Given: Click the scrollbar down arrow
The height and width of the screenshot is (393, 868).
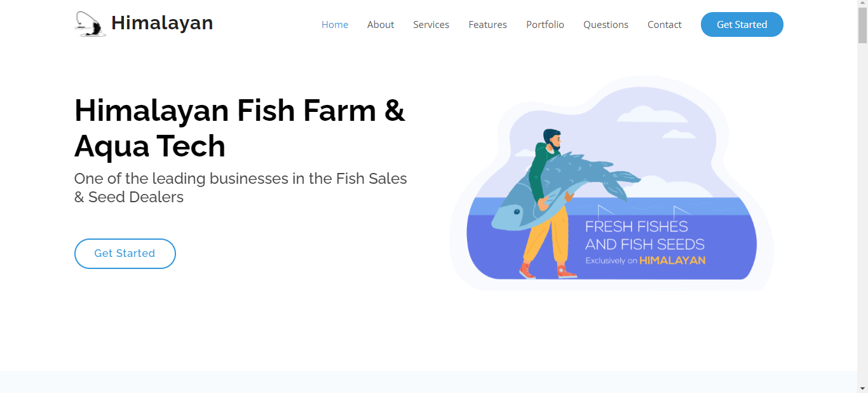Looking at the screenshot, I should pyautogui.click(x=862, y=387).
